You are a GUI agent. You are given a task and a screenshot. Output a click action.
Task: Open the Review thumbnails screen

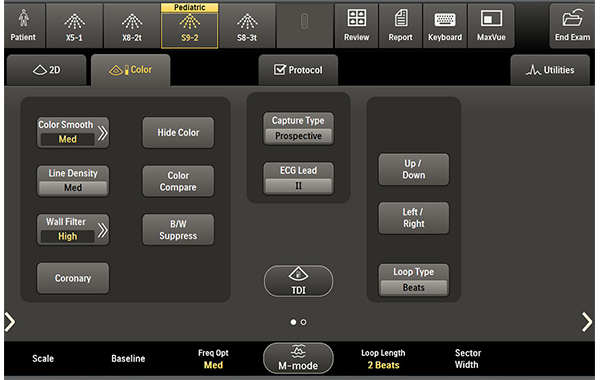pos(356,26)
